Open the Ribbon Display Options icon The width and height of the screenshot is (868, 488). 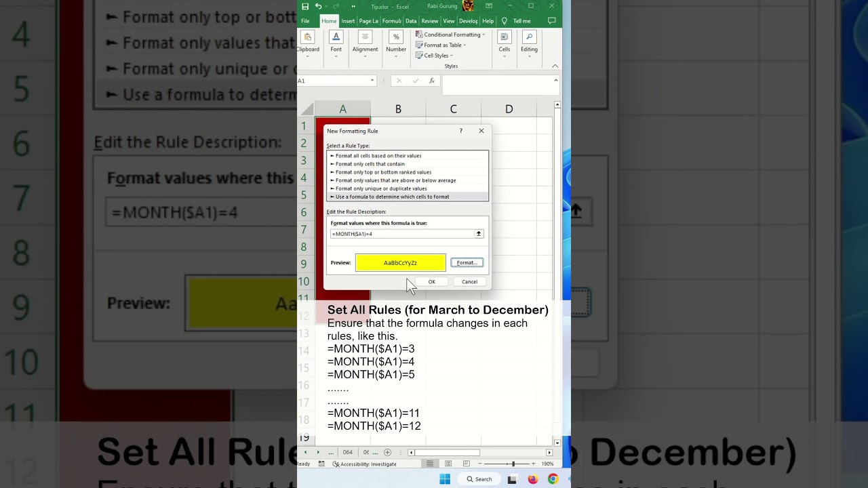[x=489, y=6]
